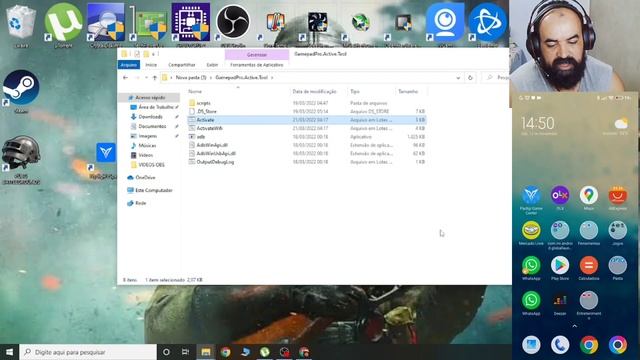Image resolution: width=640 pixels, height=360 pixels.
Task: Open the Windows Start menu
Action: [x=9, y=352]
